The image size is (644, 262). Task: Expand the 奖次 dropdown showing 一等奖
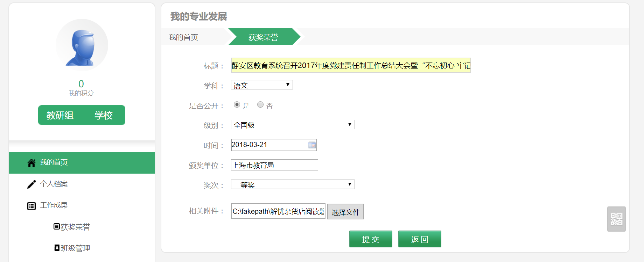[x=293, y=184]
